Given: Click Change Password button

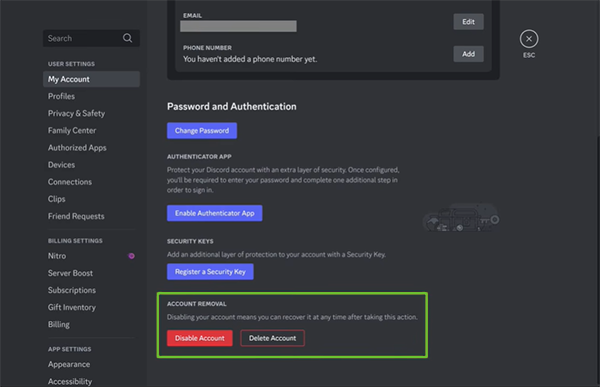Looking at the screenshot, I should pyautogui.click(x=202, y=131).
